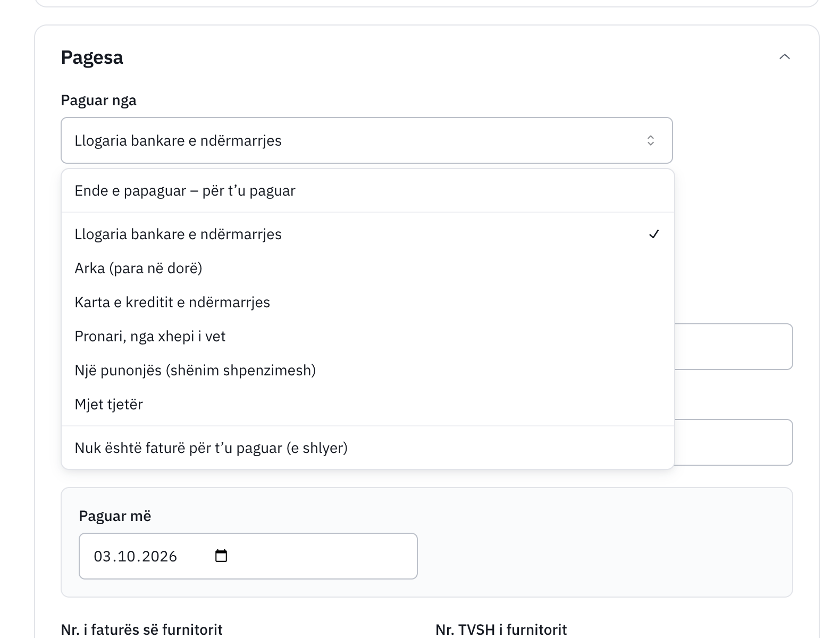Choose 'Nuk është faturë për t'u paguar'
The height and width of the screenshot is (638, 840).
tap(368, 448)
